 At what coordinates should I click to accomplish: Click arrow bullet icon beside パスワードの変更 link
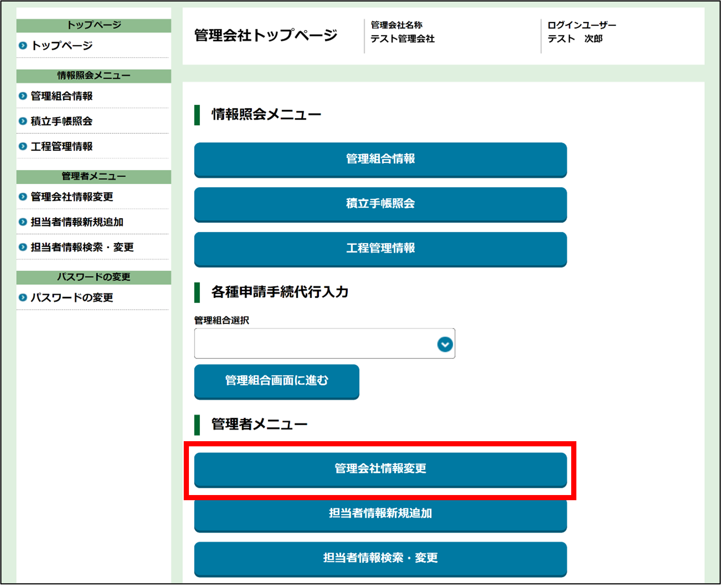[x=23, y=297]
